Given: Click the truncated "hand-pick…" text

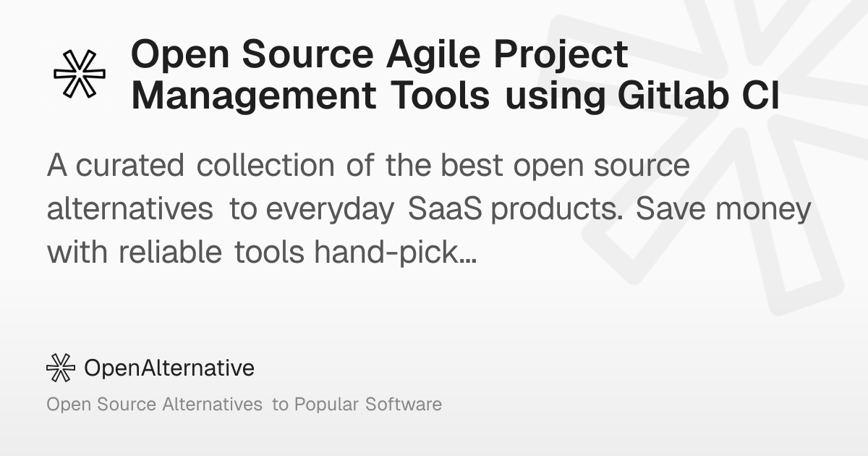Looking at the screenshot, I should tap(395, 253).
